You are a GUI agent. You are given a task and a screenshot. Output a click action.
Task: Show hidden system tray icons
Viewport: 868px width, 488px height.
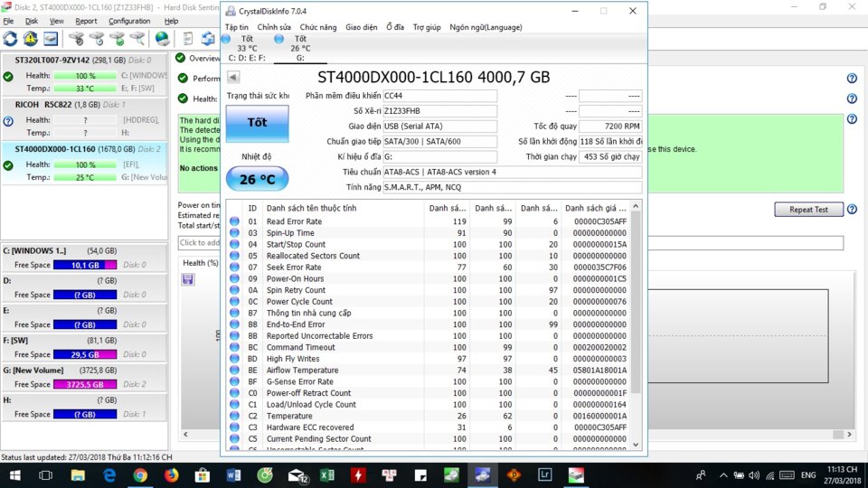point(723,475)
